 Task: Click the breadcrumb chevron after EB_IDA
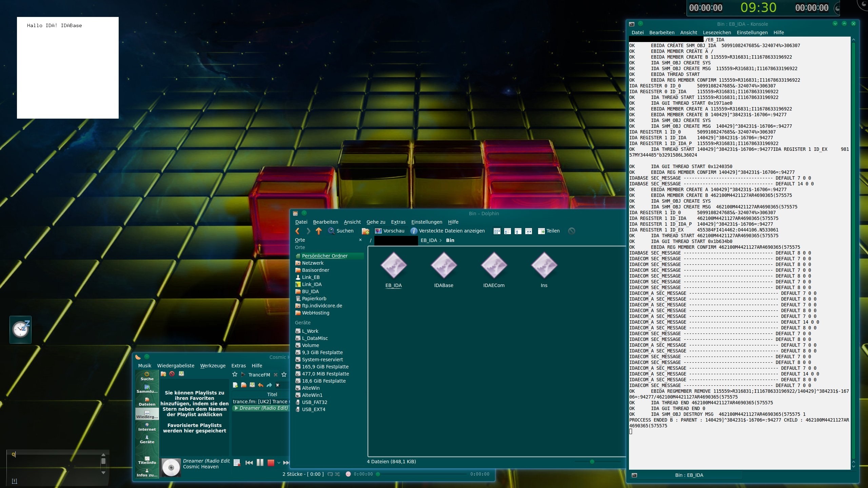click(x=440, y=240)
